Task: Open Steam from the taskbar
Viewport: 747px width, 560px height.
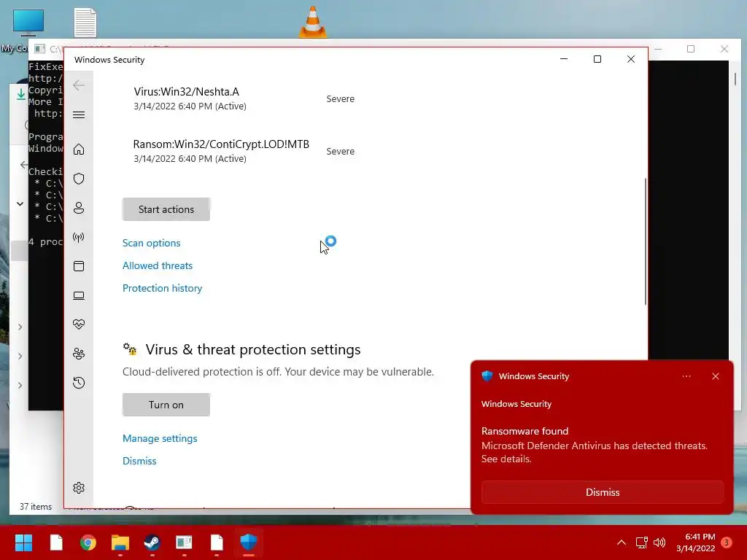Action: click(x=152, y=542)
